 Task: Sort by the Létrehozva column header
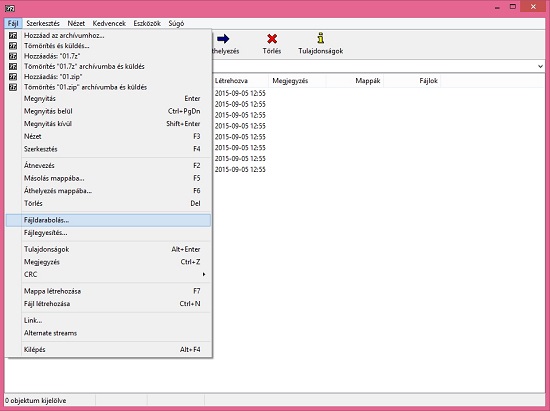click(240, 81)
